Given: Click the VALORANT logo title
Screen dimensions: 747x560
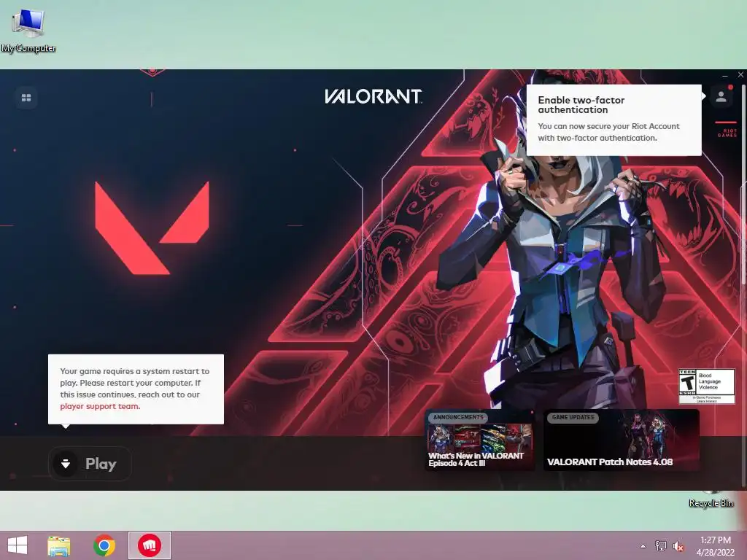Looking at the screenshot, I should [373, 97].
